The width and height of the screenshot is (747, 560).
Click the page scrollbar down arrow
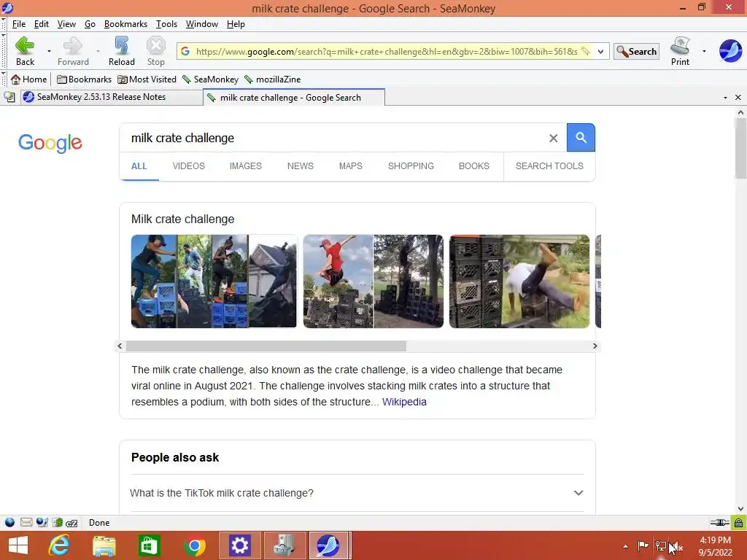[x=740, y=508]
